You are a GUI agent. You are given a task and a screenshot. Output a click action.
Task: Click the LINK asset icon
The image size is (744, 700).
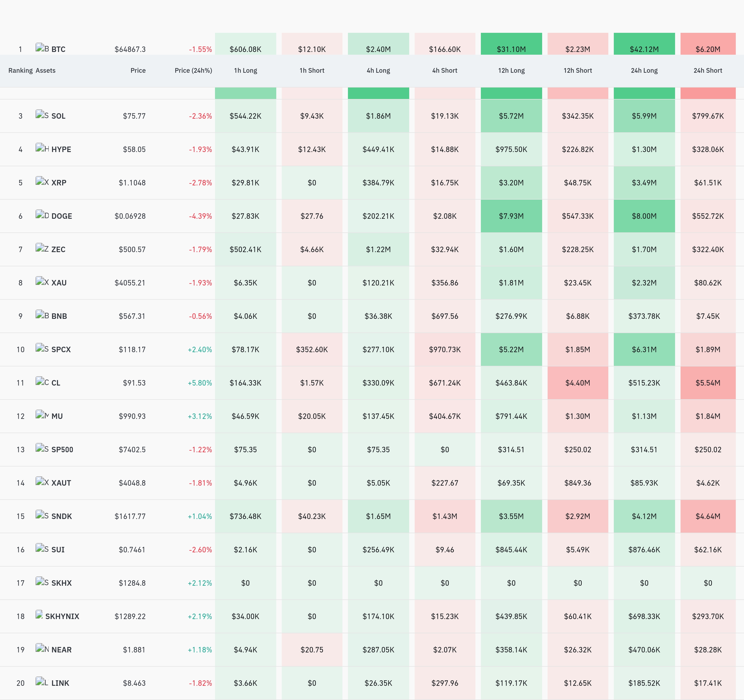pyautogui.click(x=42, y=681)
